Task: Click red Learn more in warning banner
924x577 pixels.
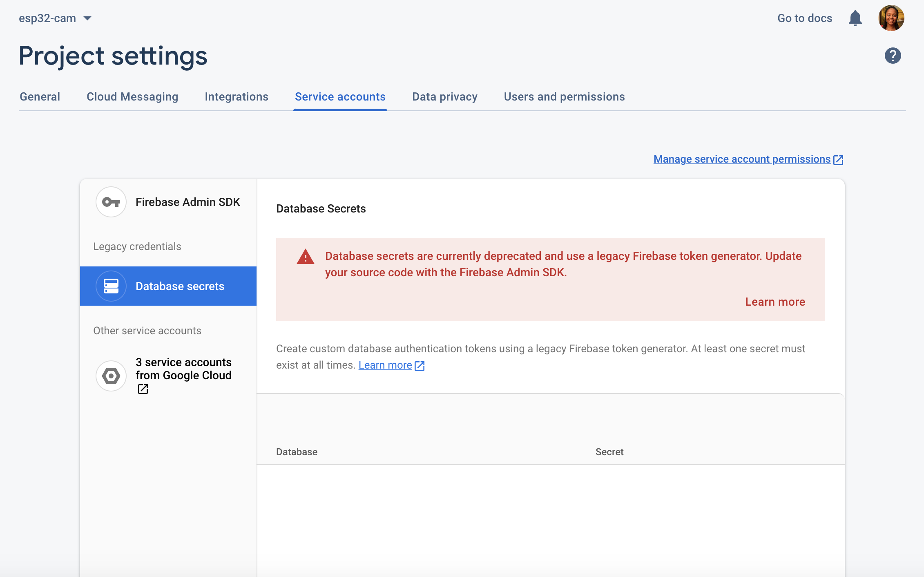Action: click(x=775, y=302)
